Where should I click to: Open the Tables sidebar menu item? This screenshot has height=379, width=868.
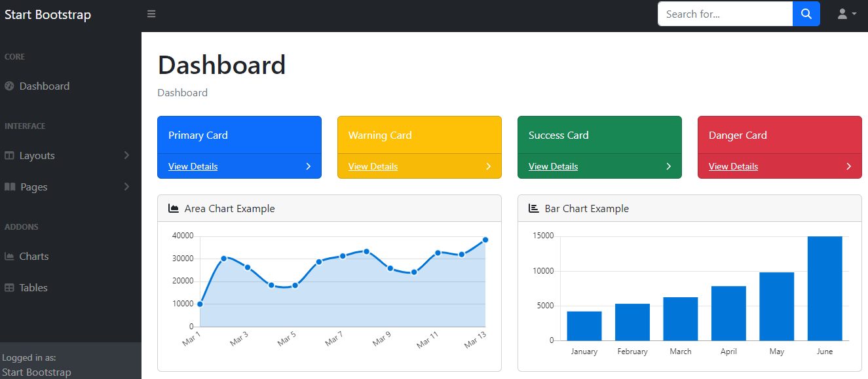tap(33, 288)
